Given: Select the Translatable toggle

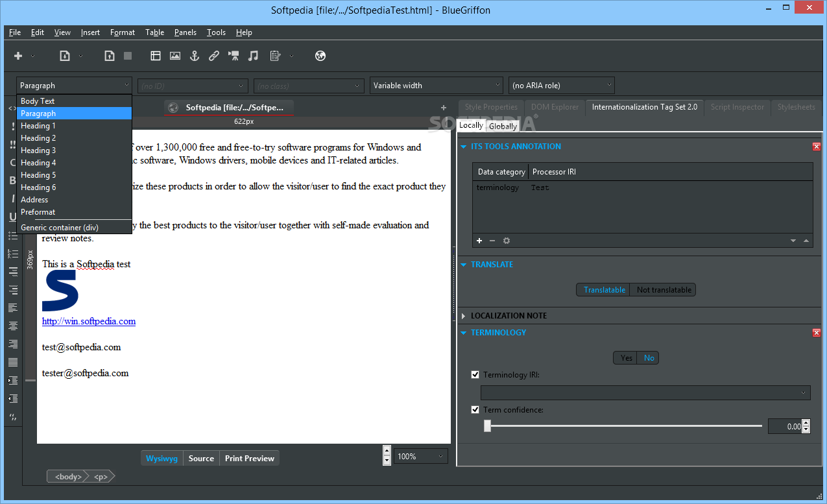Looking at the screenshot, I should coord(605,290).
